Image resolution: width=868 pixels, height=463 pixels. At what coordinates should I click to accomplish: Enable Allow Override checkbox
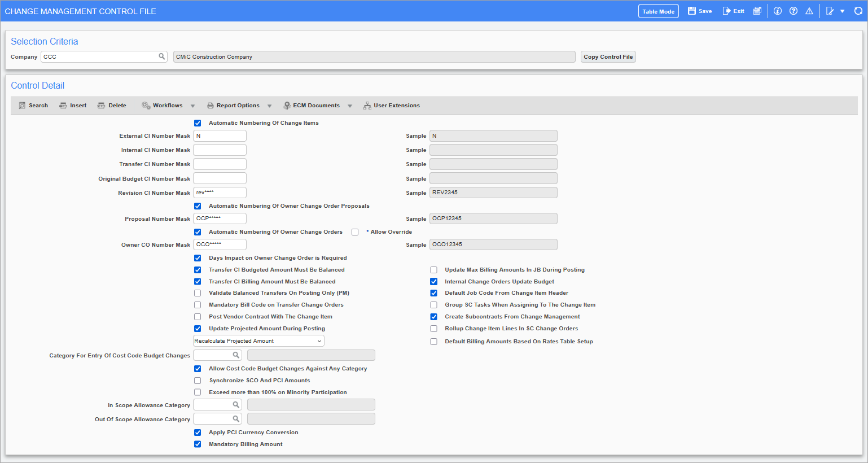(355, 232)
